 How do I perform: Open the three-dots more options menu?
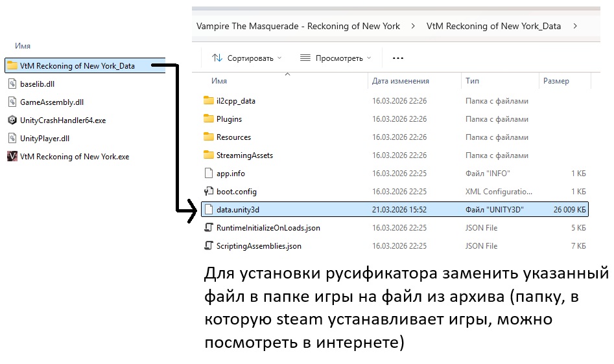pyautogui.click(x=398, y=58)
